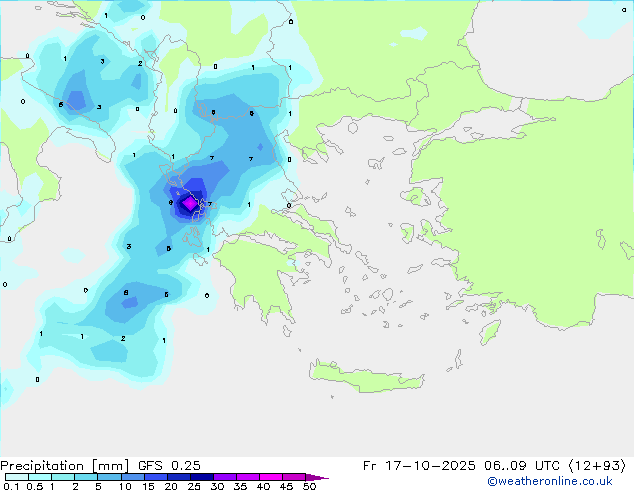Click the legend label '50'
The height and width of the screenshot is (490, 634).
[309, 486]
